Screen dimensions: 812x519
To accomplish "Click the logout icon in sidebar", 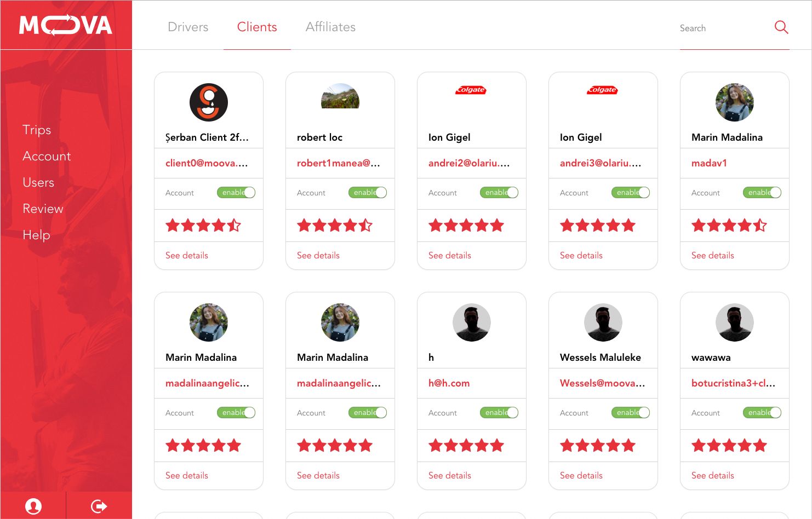I will coord(99,506).
